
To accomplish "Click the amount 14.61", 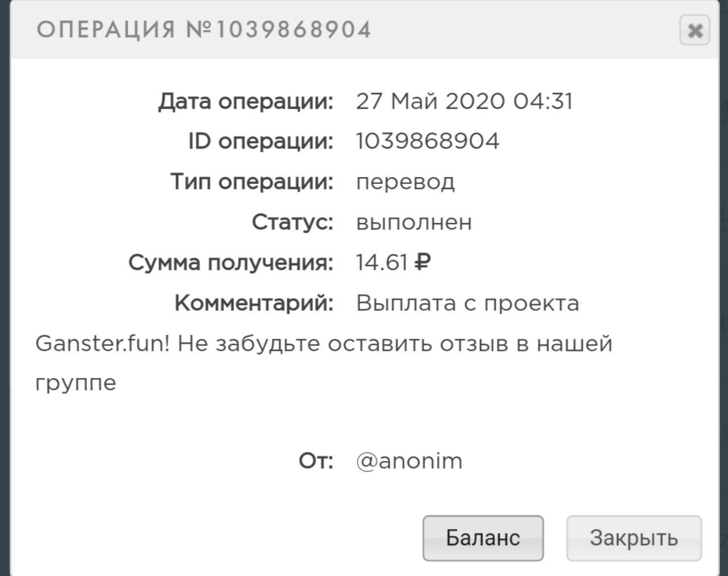I will click(x=382, y=262).
